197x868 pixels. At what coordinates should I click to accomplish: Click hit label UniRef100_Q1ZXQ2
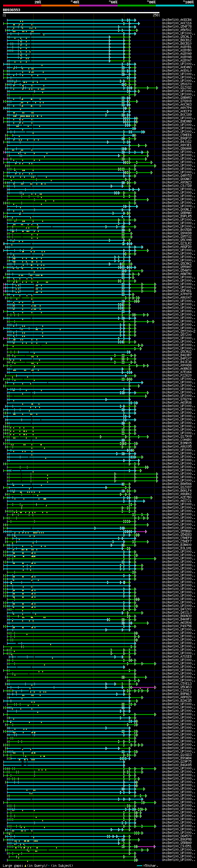[177, 88]
